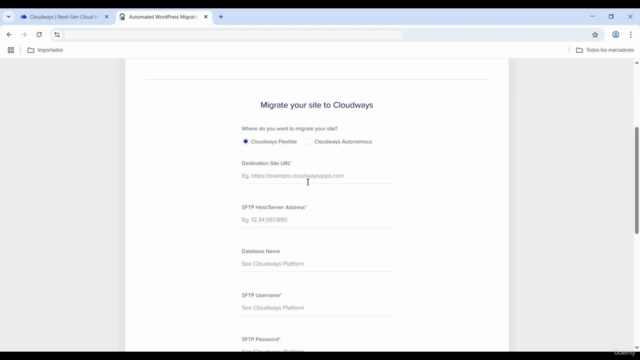640x360 pixels.
Task: Restore down the browser window
Action: (611, 17)
